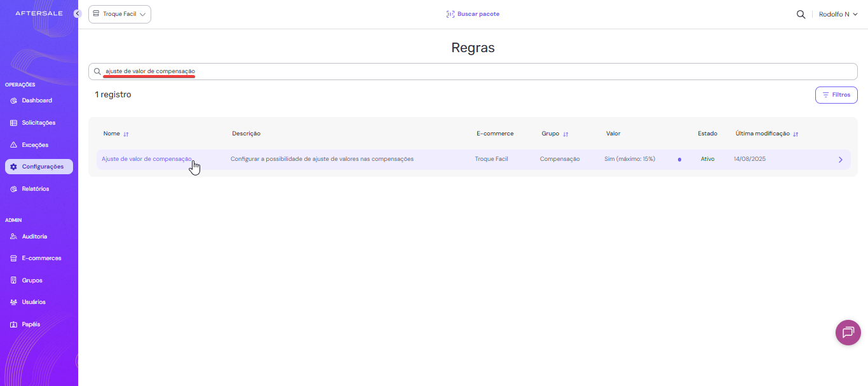The width and height of the screenshot is (868, 386).
Task: Click the Buscar pacote scanner icon
Action: click(451, 14)
